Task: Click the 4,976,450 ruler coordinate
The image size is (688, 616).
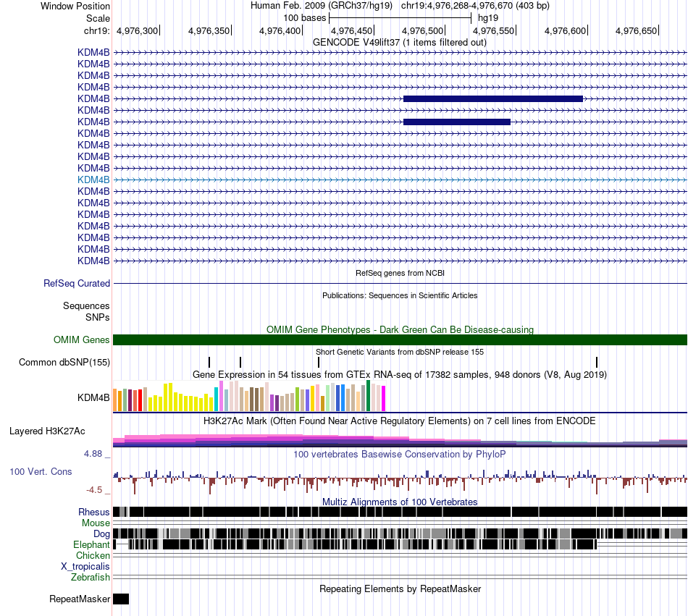Action: click(351, 30)
